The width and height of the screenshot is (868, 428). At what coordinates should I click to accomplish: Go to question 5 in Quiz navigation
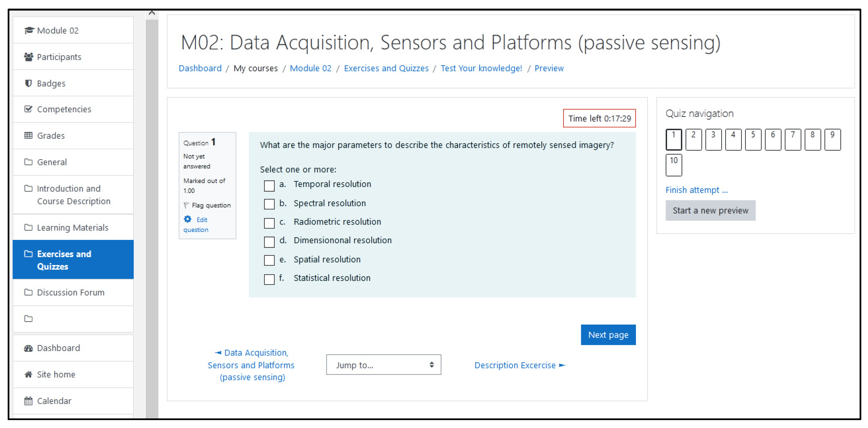click(x=753, y=139)
